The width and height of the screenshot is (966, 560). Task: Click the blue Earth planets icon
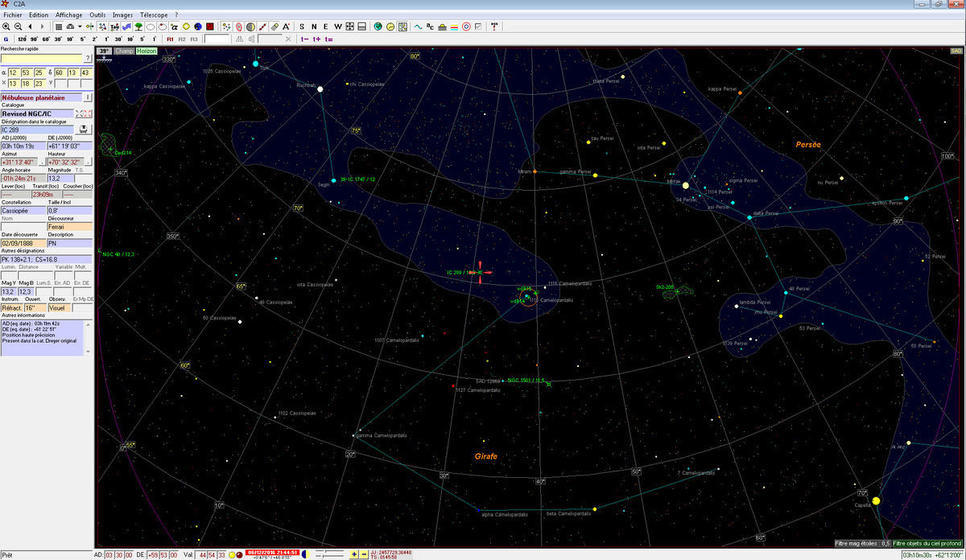[x=198, y=27]
